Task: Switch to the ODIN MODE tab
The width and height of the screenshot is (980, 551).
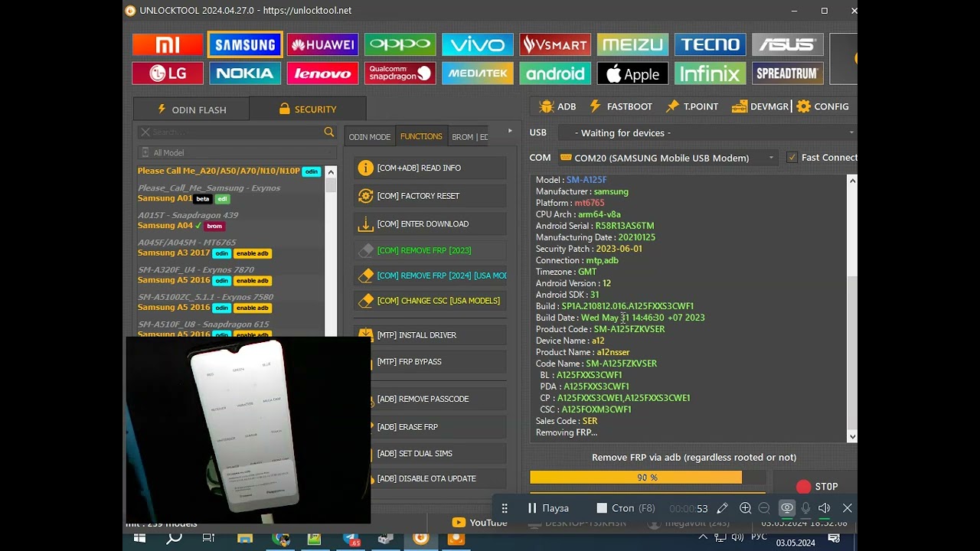Action: tap(369, 137)
